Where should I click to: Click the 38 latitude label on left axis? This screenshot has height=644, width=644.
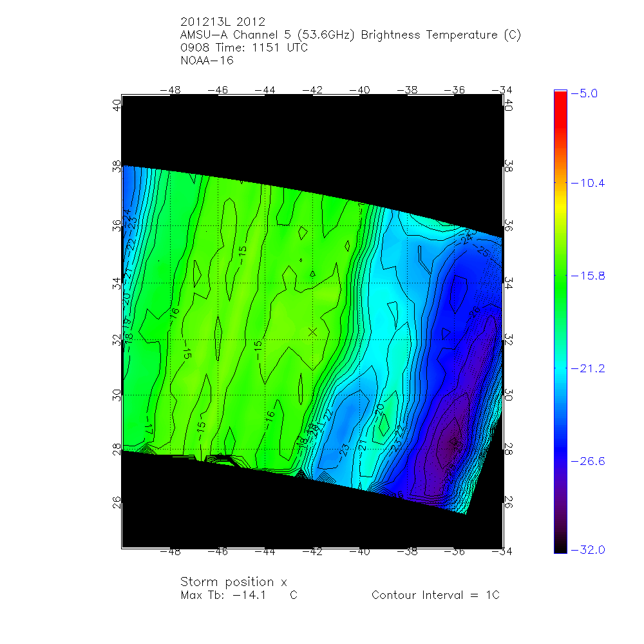[x=117, y=166]
